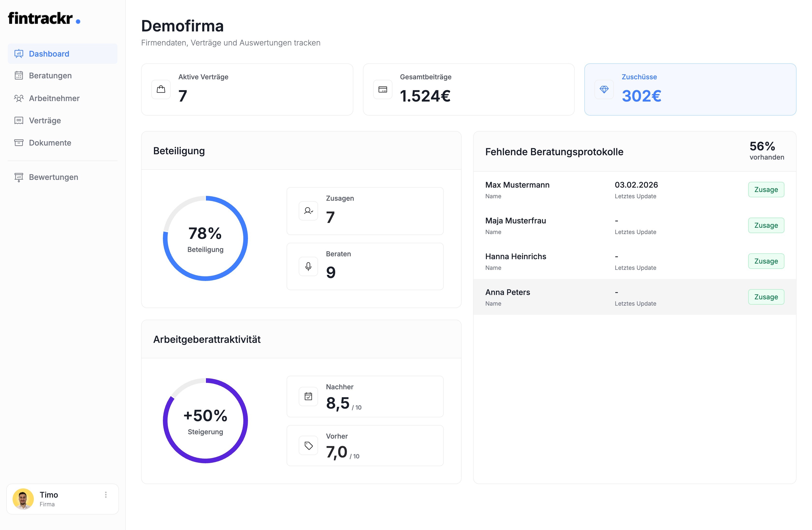The height and width of the screenshot is (530, 812).
Task: Click the archive icon next to Dokumente
Action: click(x=19, y=143)
